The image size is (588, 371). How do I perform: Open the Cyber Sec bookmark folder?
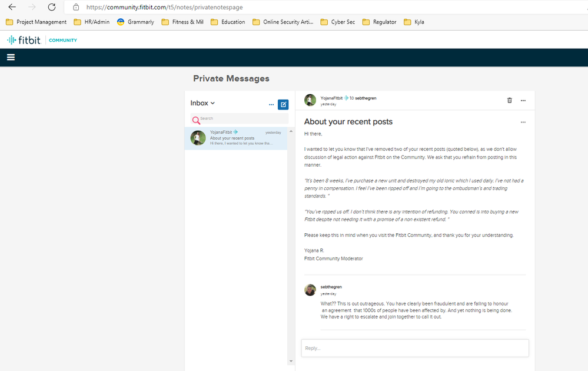(x=338, y=22)
